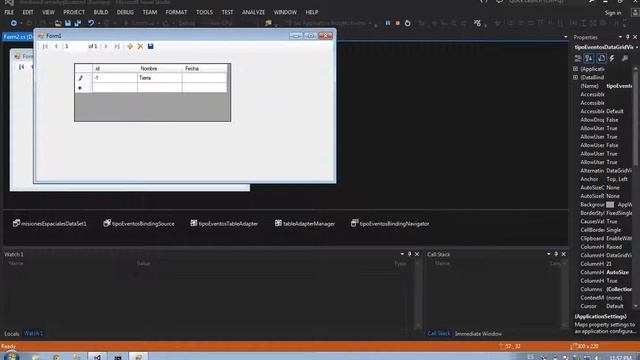Pin the Call Stack panel
The width and height of the screenshot is (640, 360).
tap(556, 254)
